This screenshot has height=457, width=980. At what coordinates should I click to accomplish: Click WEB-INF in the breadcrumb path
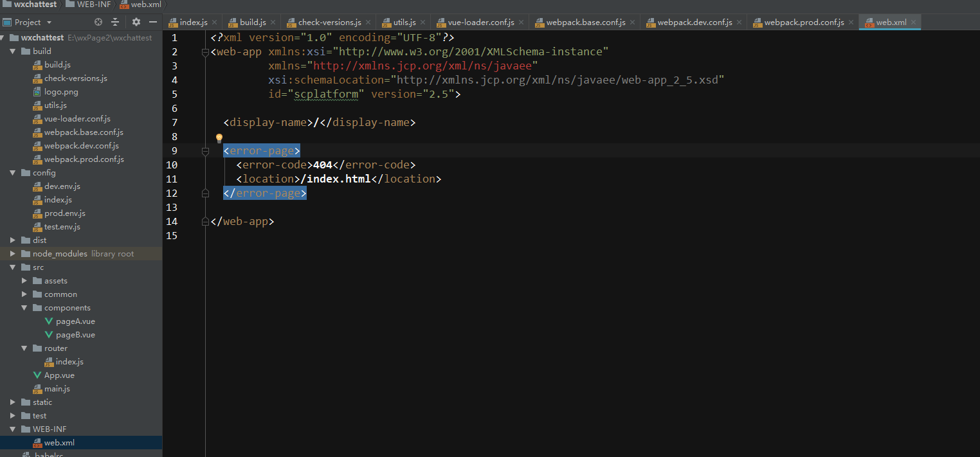point(95,4)
